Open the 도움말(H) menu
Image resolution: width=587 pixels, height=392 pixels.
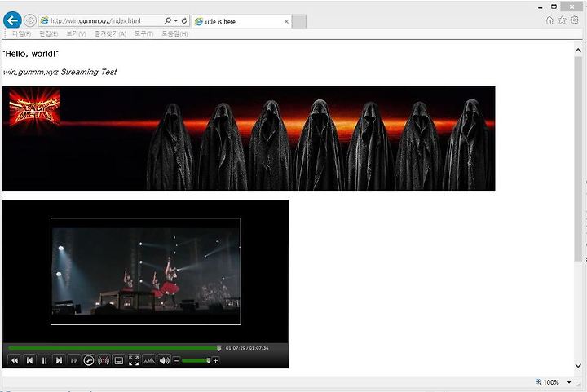coord(174,33)
